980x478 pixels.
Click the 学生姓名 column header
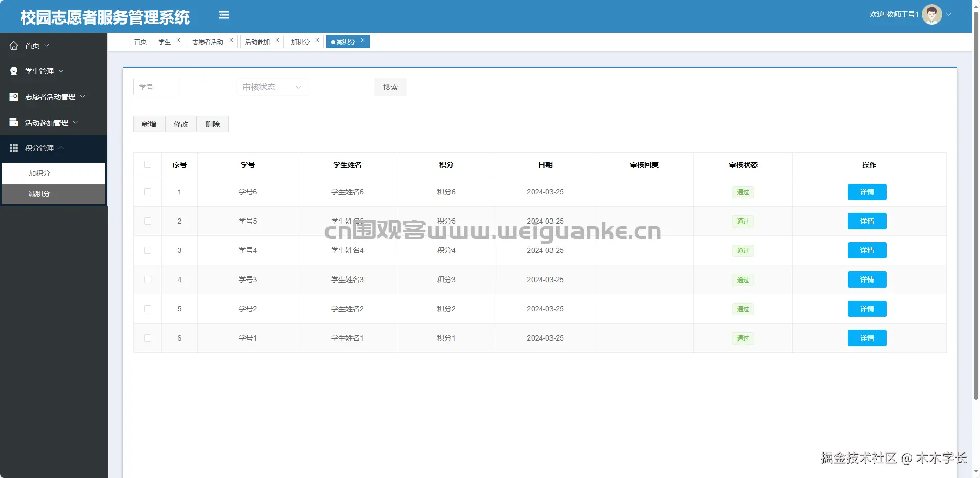(348, 165)
